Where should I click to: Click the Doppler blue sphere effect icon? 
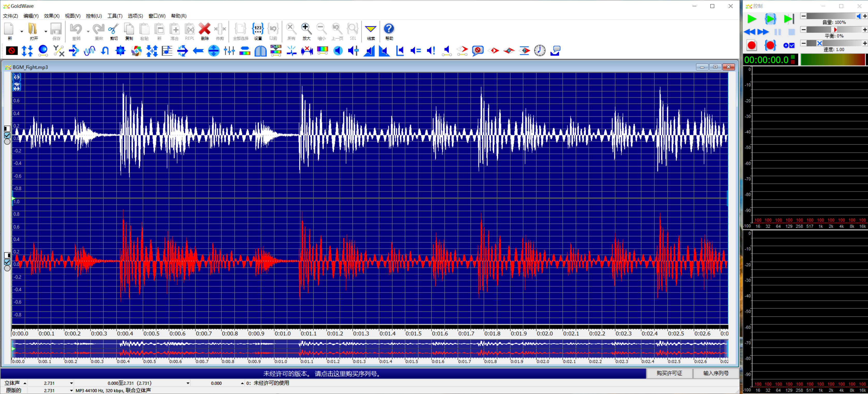43,51
